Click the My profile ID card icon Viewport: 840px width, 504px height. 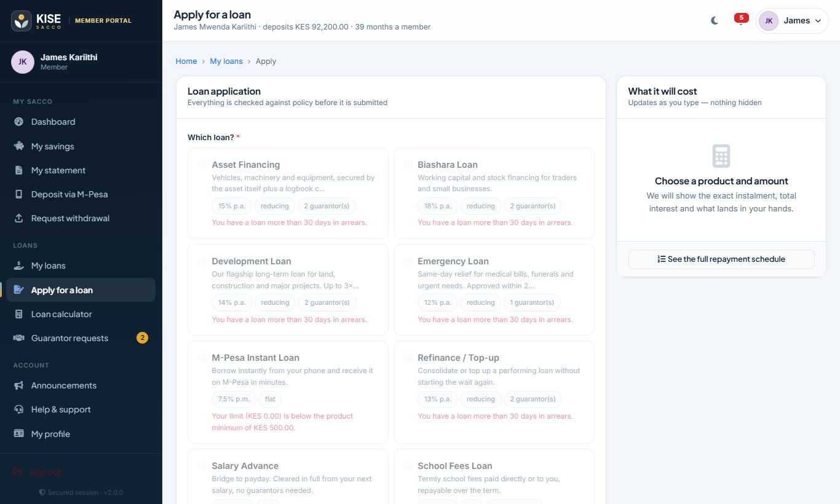click(19, 434)
